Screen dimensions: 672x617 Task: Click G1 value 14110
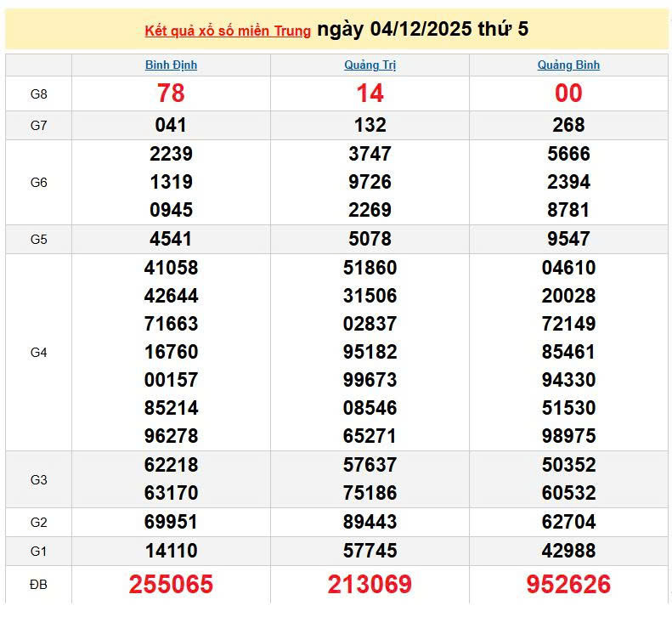171,551
